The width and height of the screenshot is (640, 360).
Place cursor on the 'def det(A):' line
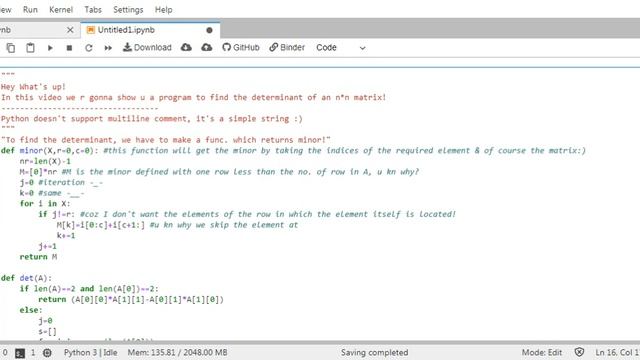[x=26, y=278]
